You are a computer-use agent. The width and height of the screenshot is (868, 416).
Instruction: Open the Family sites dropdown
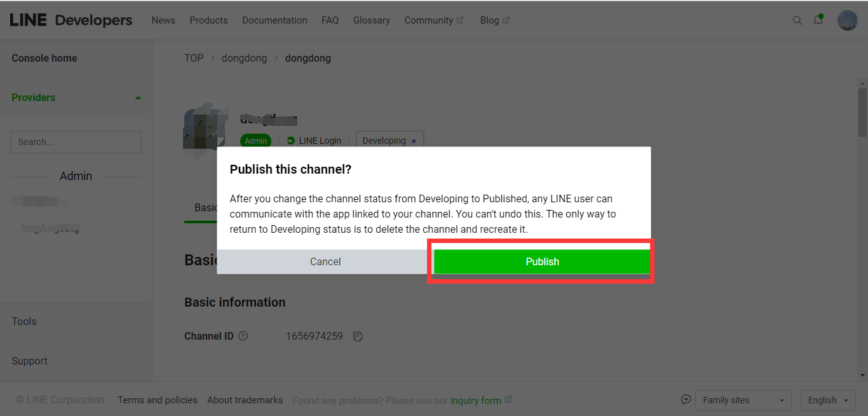click(x=743, y=400)
